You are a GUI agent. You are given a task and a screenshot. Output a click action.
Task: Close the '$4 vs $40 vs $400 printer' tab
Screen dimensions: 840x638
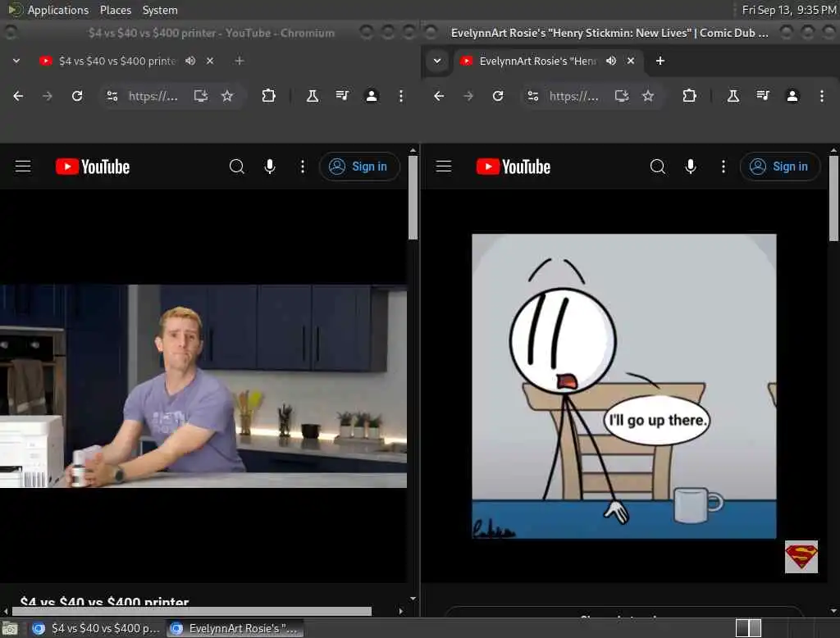pos(210,61)
